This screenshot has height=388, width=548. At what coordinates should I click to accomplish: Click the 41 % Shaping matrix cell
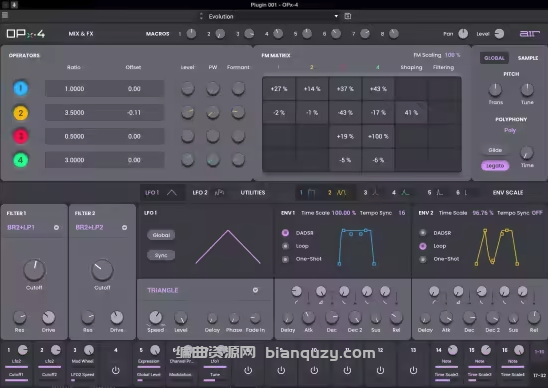[x=411, y=113]
